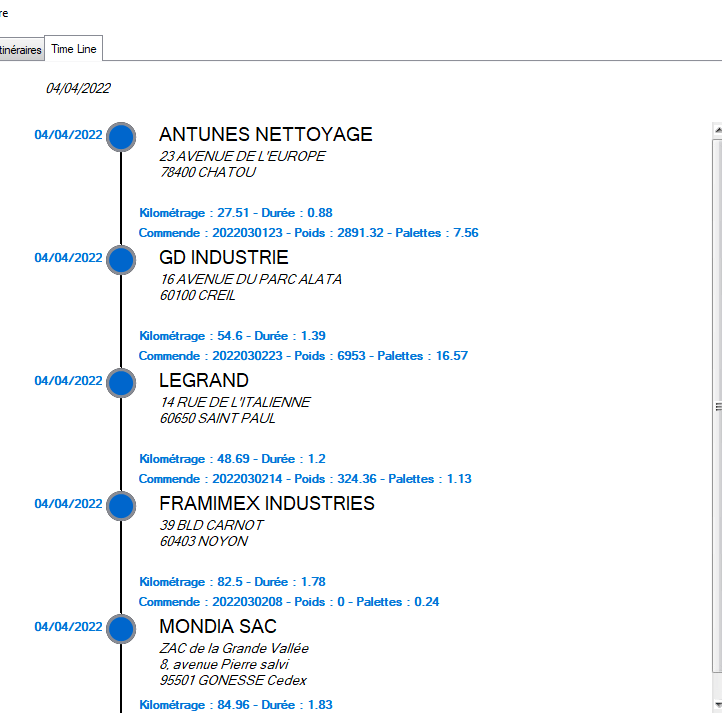The width and height of the screenshot is (722, 722).
Task: Click the 16 AVENUE DU PARC ALATA address
Action: point(250,280)
